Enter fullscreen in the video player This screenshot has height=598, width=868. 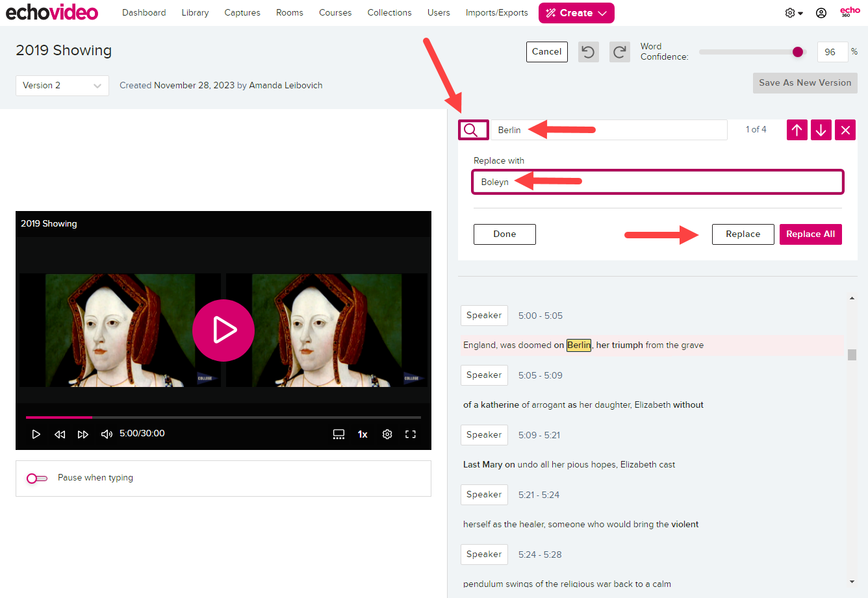click(411, 434)
